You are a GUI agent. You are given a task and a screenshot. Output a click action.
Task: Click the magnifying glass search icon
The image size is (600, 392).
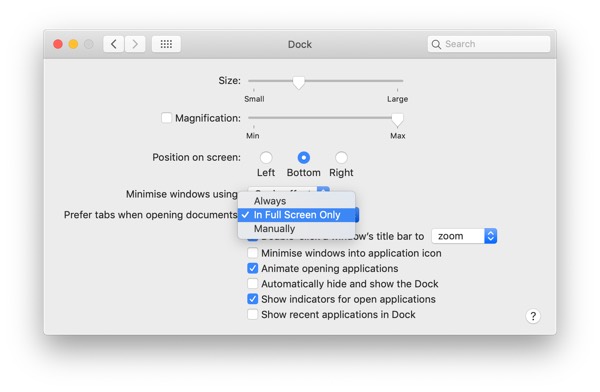(436, 44)
